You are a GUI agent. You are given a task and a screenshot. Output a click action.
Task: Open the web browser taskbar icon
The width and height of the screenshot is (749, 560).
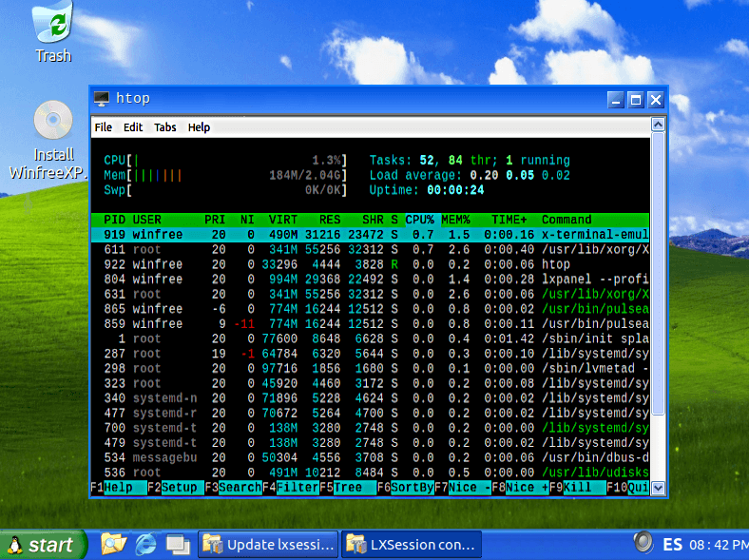(x=145, y=544)
